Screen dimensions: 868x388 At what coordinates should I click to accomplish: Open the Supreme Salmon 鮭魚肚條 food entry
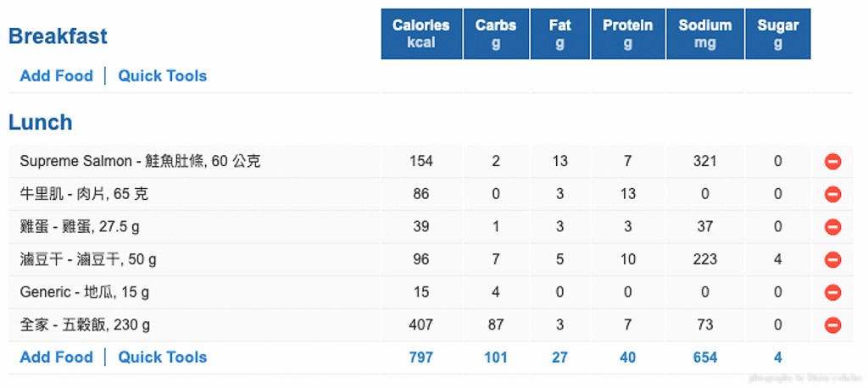[x=140, y=161]
